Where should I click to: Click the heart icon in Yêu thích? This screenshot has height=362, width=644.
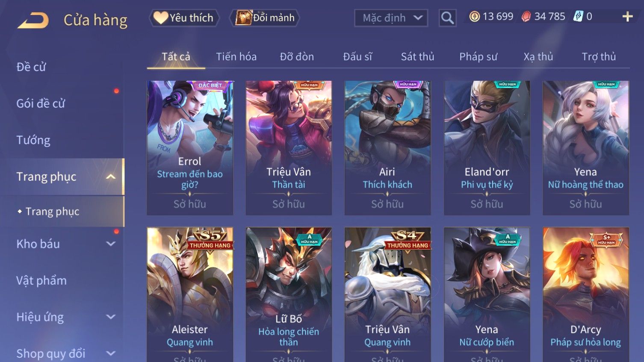click(160, 18)
